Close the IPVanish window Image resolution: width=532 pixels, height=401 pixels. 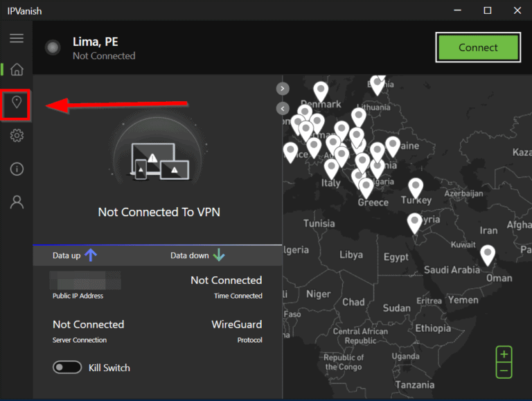pyautogui.click(x=517, y=10)
